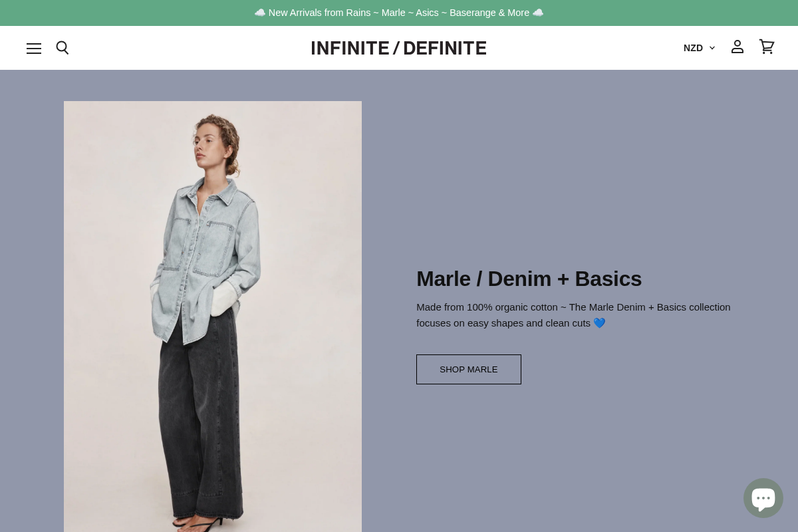
Task: View the shopping cart icon
Action: (767, 47)
